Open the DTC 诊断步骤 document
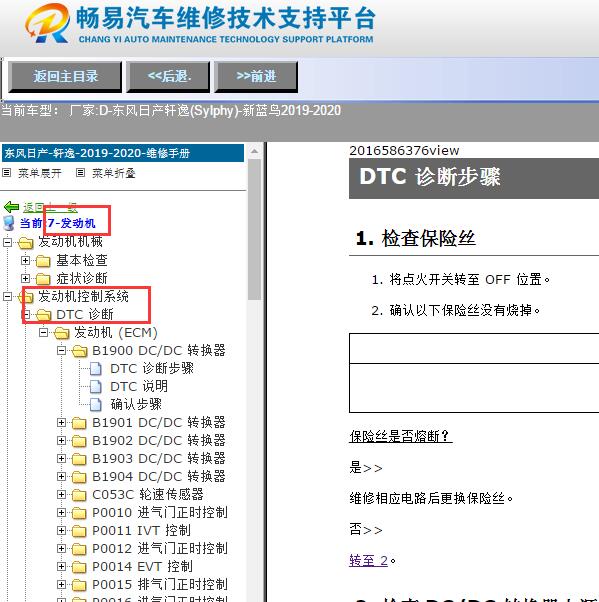 (152, 369)
